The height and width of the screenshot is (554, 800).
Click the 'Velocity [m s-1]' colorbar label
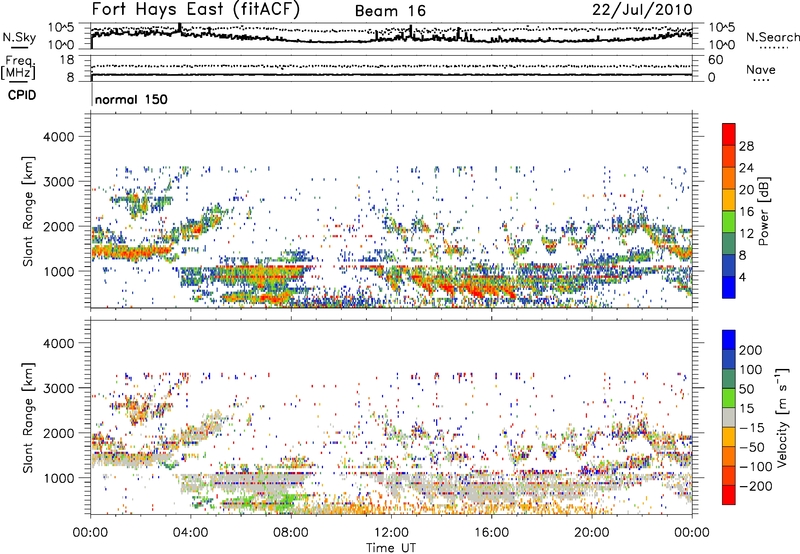click(782, 417)
